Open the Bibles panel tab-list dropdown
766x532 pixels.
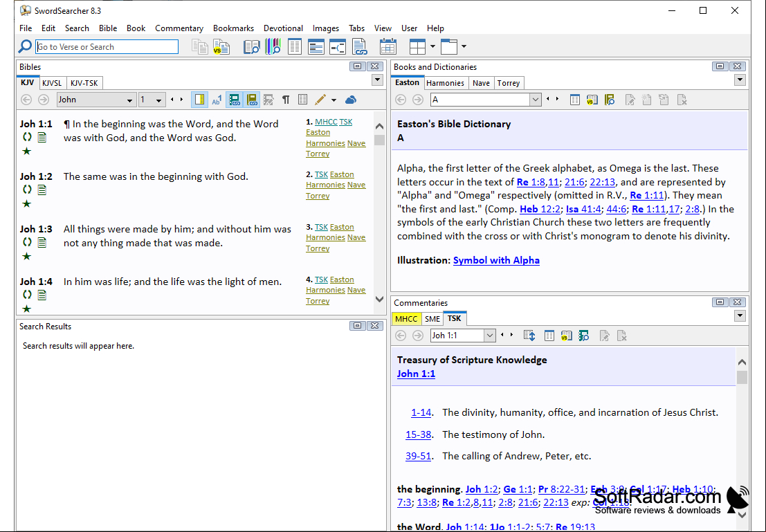(x=377, y=80)
